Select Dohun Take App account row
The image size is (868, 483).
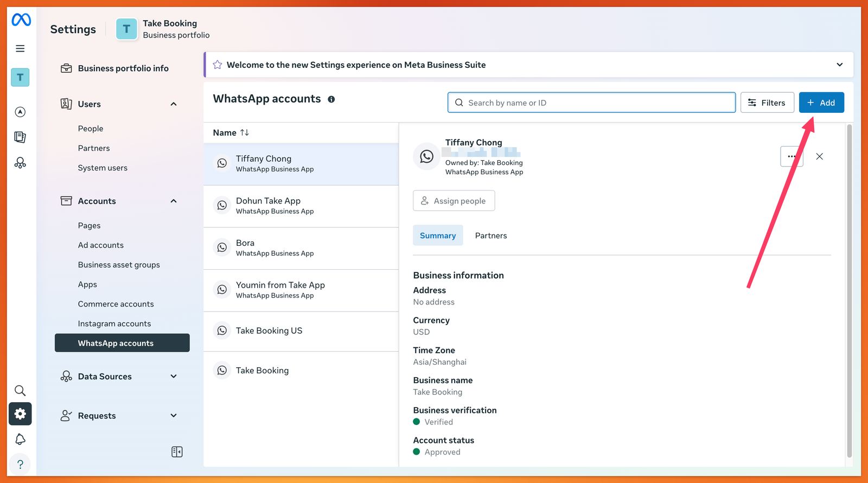[301, 206]
